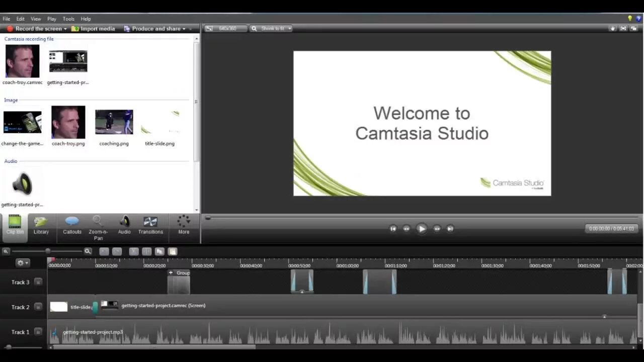
Task: Open the Play menu
Action: coord(52,19)
